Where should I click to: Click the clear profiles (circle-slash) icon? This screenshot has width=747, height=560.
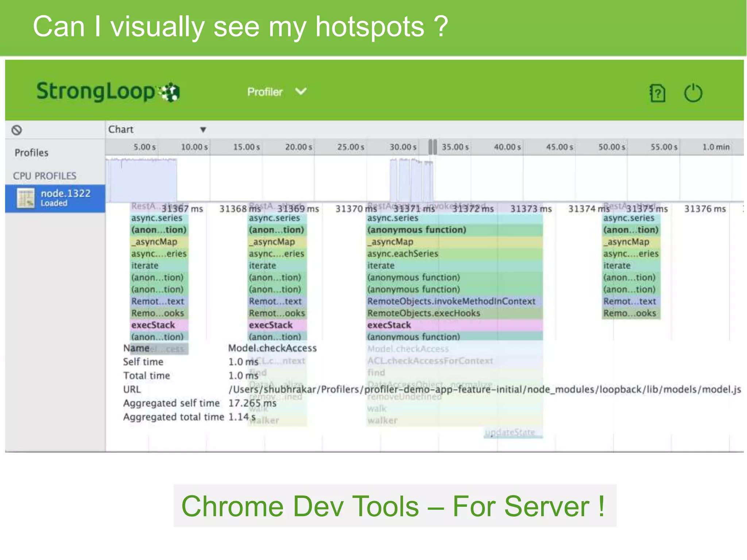pos(17,130)
